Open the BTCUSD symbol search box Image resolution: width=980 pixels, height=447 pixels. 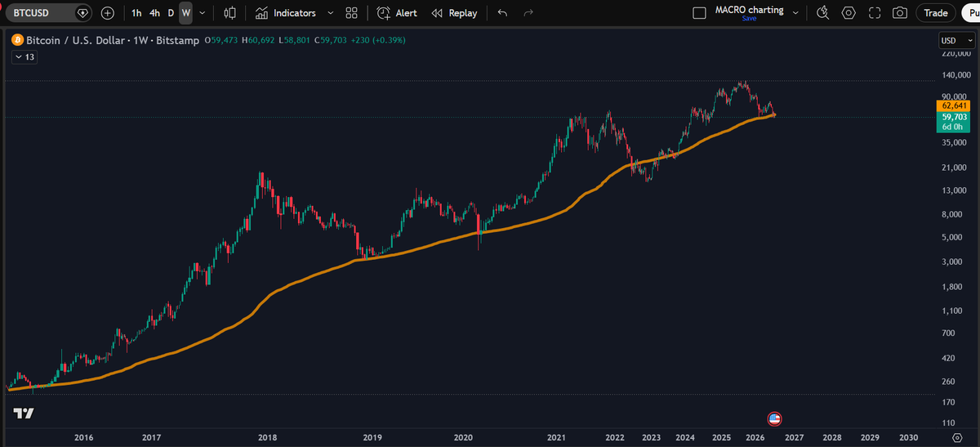click(x=49, y=13)
